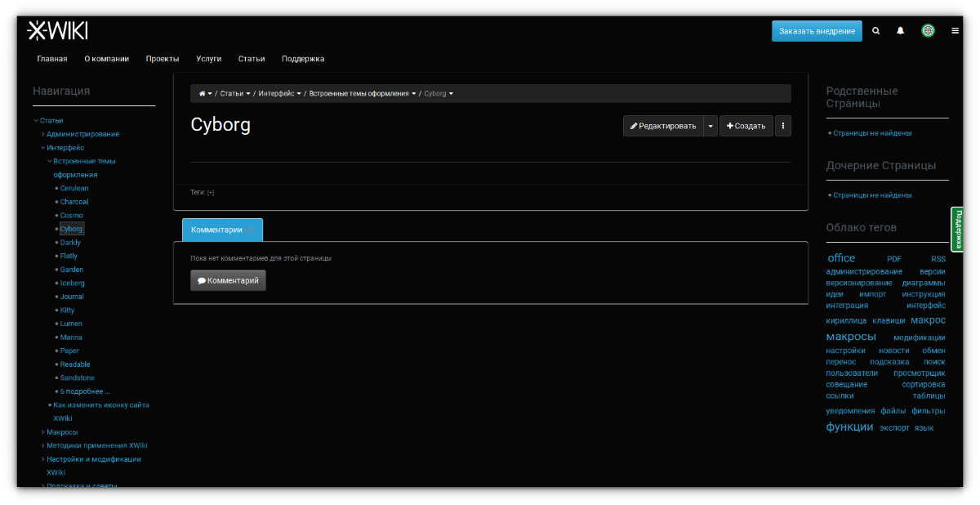Image resolution: width=980 pixels, height=505 pixels.
Task: Click the 'функции' tag
Action: [x=849, y=427]
